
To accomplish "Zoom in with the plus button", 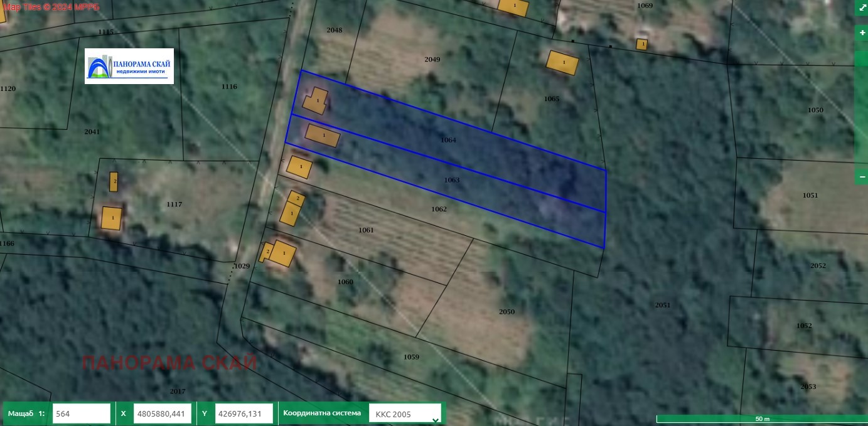I will pyautogui.click(x=862, y=33).
